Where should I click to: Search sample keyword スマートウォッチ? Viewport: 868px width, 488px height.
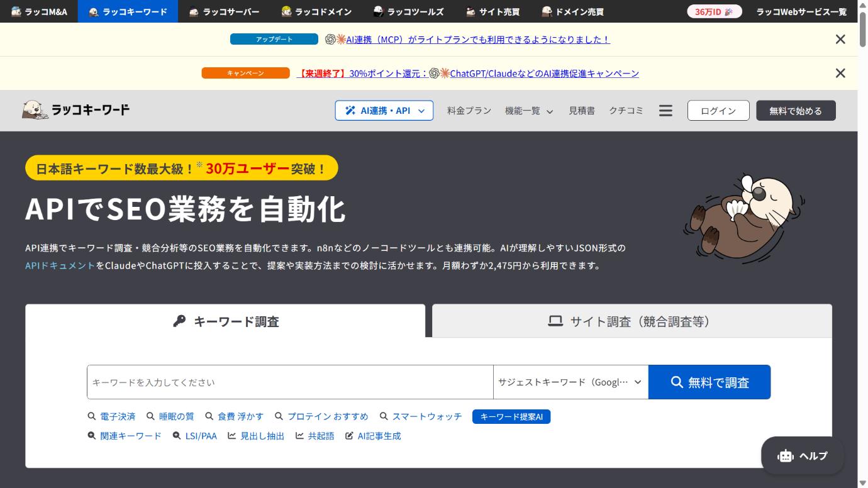pyautogui.click(x=420, y=416)
